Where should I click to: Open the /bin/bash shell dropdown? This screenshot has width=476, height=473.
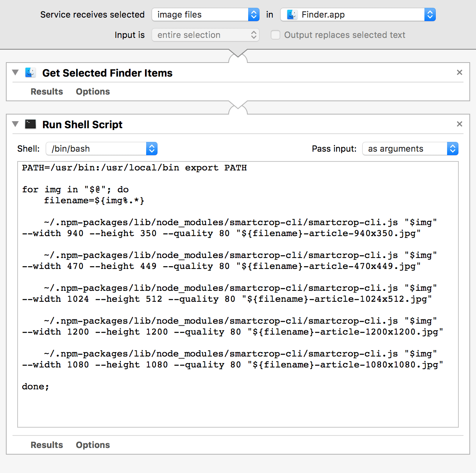click(102, 149)
